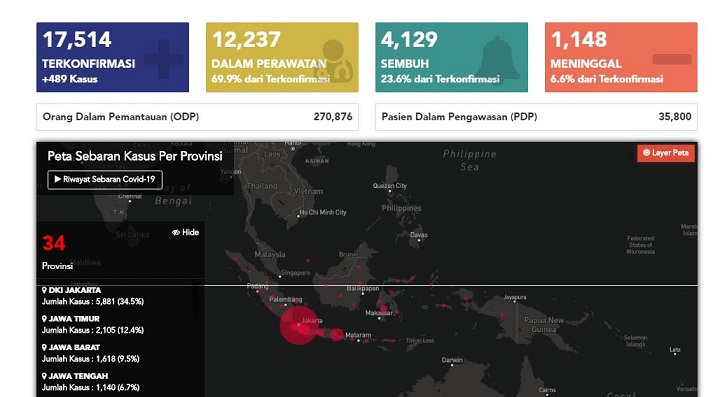Click the location pin beside DKI JAKARTA
Viewport: 720px width, 397px height.
(x=45, y=290)
